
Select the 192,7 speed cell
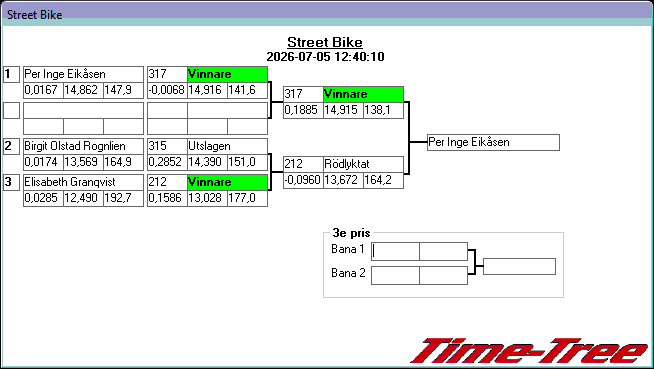point(123,198)
